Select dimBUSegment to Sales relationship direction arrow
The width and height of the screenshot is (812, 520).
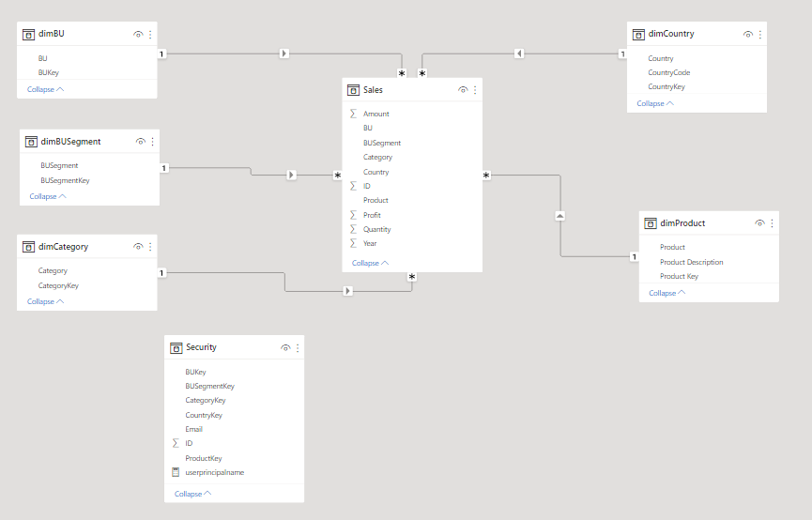pos(291,176)
